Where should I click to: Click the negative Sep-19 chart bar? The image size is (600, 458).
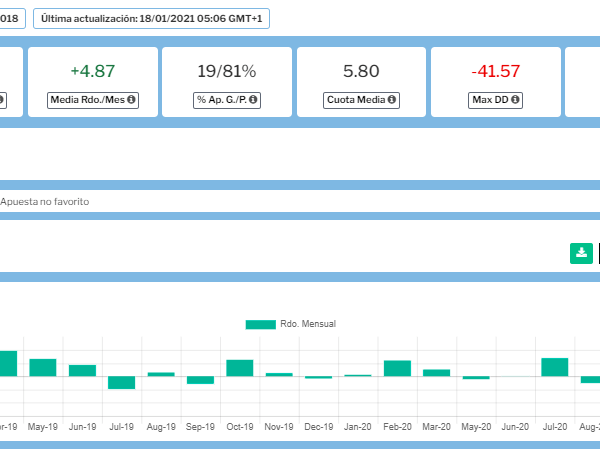coord(200,380)
